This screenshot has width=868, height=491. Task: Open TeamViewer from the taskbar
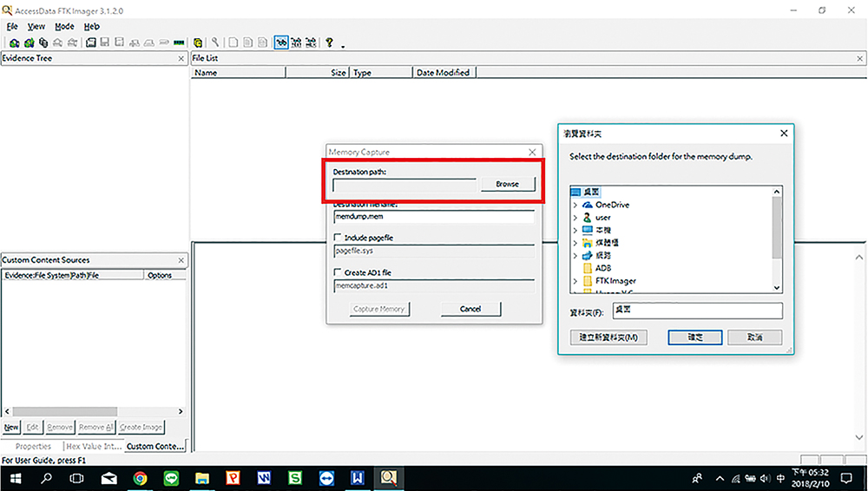click(326, 478)
